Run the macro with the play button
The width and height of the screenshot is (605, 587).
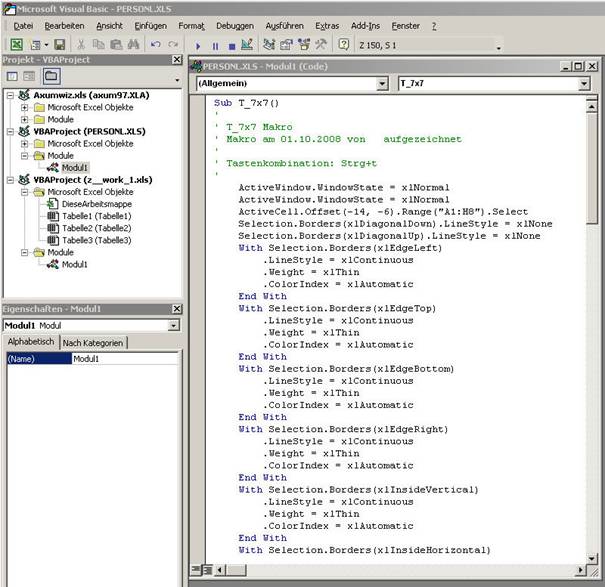pyautogui.click(x=198, y=45)
